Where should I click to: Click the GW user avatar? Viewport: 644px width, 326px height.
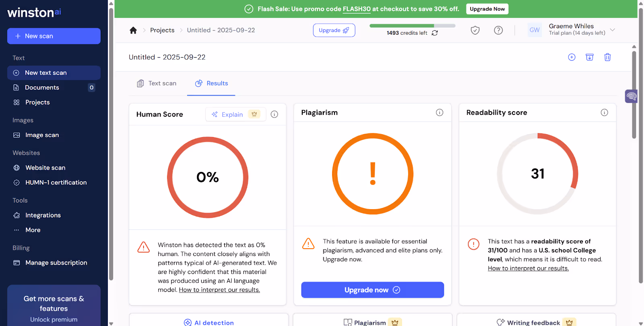[x=535, y=30]
